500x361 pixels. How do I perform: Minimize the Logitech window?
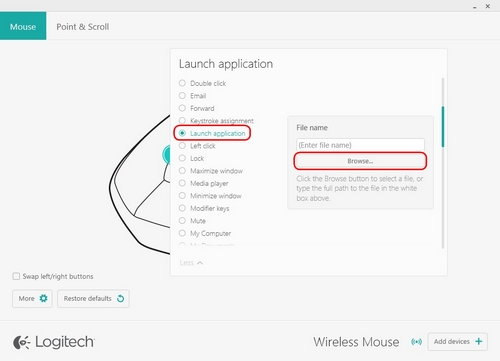[x=474, y=7]
